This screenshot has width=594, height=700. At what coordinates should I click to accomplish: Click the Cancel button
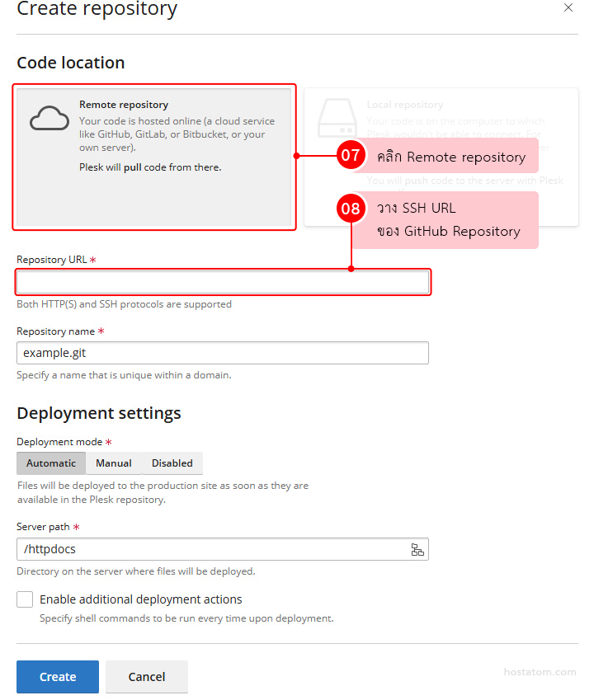(147, 677)
